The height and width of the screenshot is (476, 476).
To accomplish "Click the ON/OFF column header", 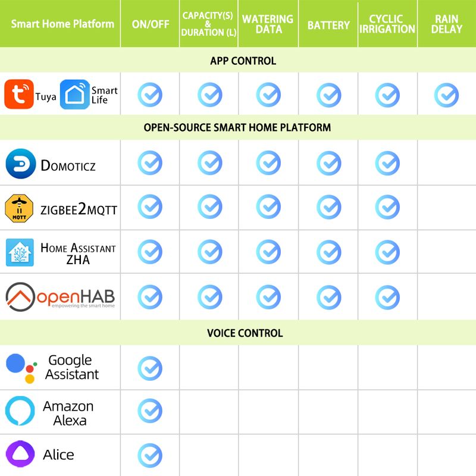I will pyautogui.click(x=150, y=25).
